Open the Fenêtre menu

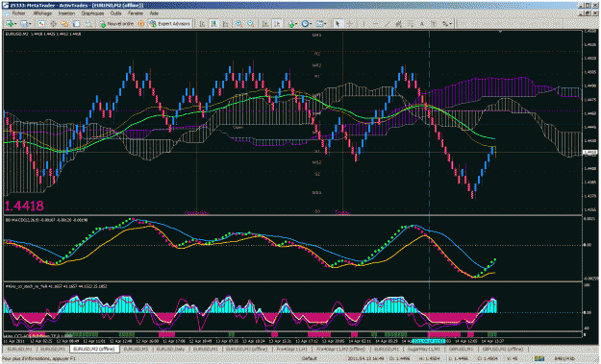click(x=136, y=13)
